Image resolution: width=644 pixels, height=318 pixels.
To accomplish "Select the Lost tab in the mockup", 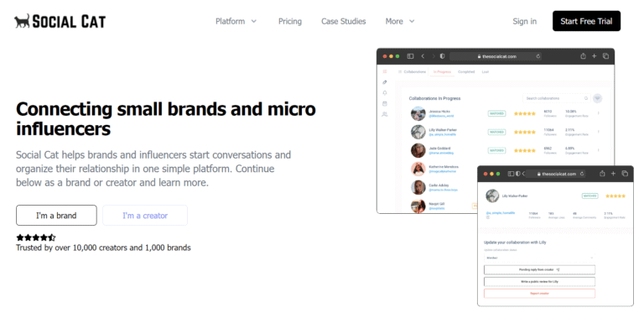I will (485, 72).
